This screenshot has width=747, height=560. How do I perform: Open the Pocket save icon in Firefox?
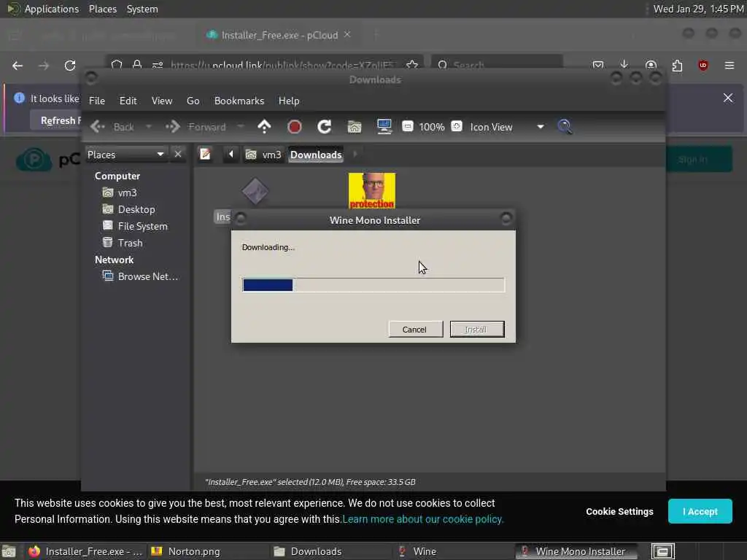pos(598,65)
